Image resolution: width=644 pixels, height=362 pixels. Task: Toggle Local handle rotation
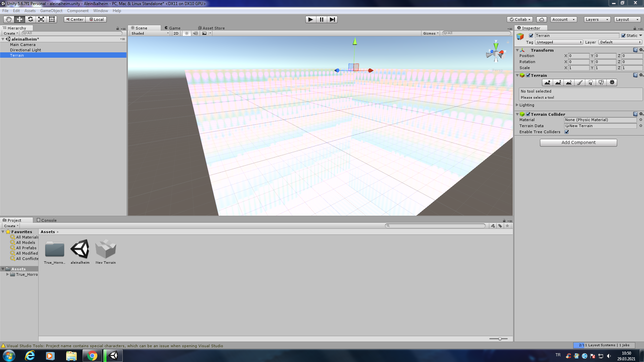click(x=96, y=19)
